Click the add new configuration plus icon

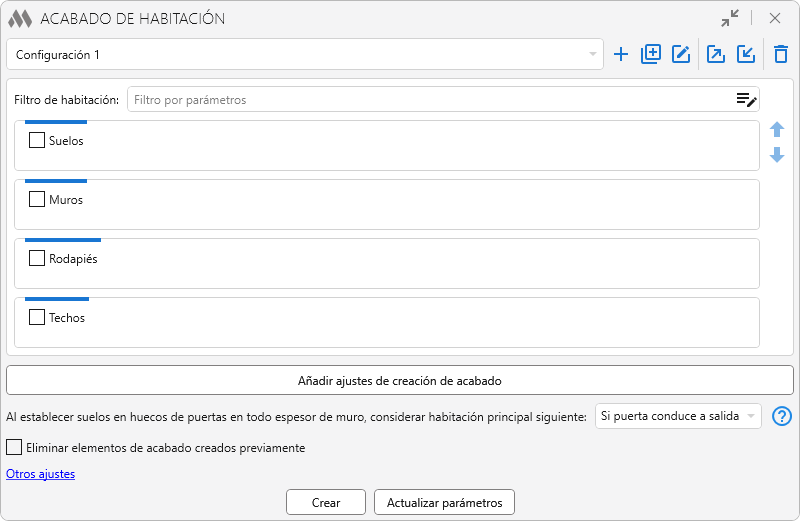point(621,55)
